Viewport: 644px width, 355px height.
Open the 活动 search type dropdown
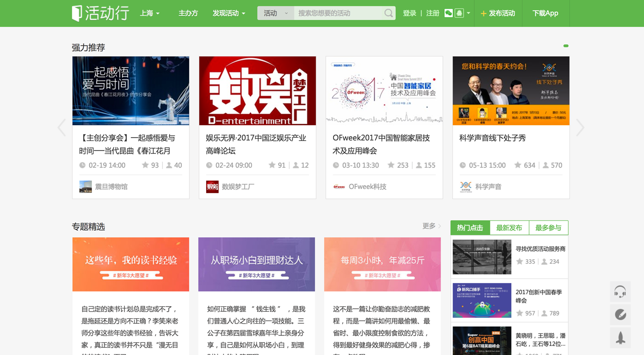click(x=276, y=13)
